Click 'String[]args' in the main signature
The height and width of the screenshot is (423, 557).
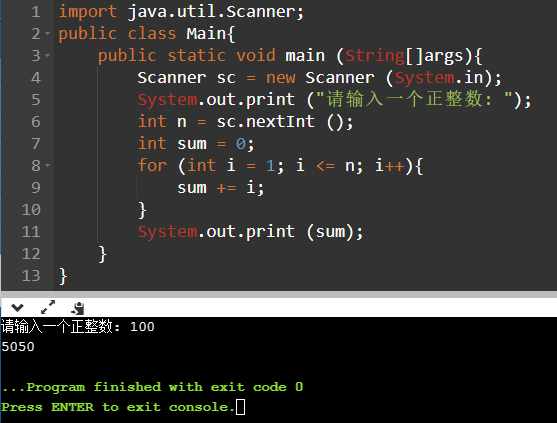point(404,56)
